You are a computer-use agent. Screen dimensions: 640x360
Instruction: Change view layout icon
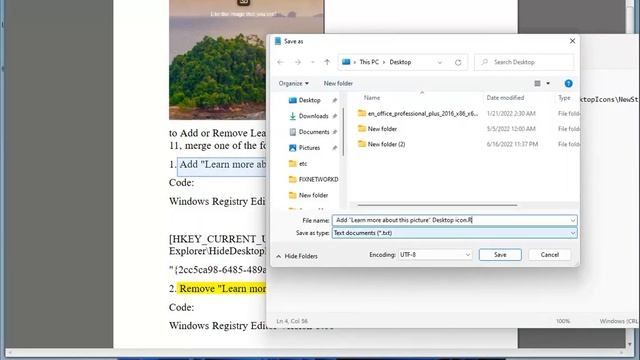click(x=538, y=83)
